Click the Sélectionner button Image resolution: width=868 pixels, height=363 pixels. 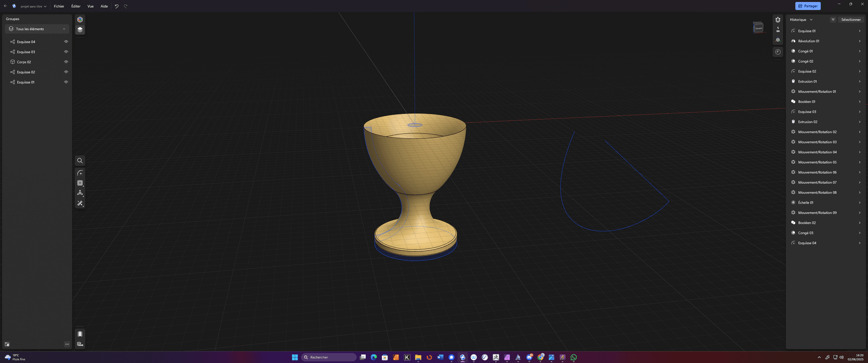[851, 19]
